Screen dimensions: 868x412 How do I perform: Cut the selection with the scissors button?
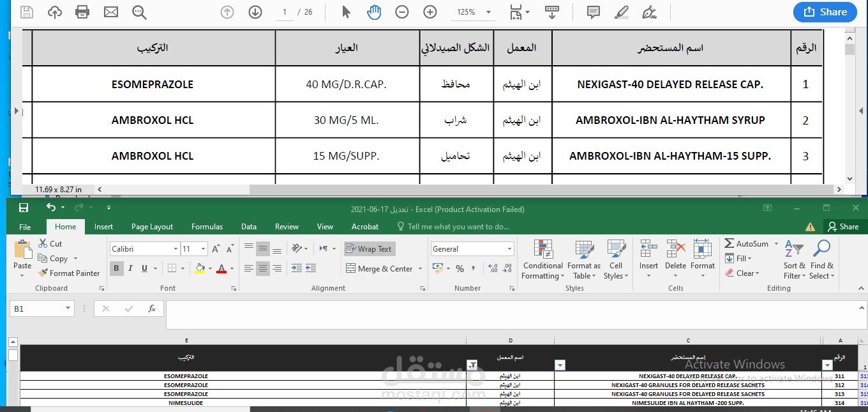click(x=50, y=243)
